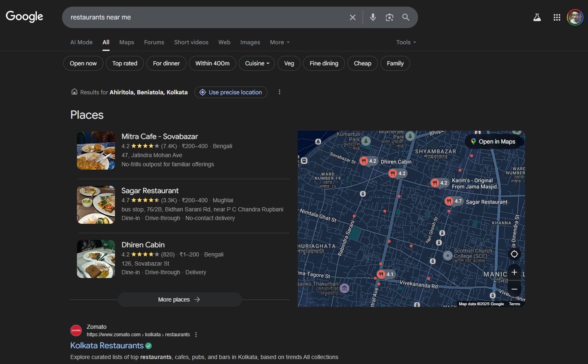Activate voice search with the microphone icon
The width and height of the screenshot is (588, 364).
coord(373,17)
